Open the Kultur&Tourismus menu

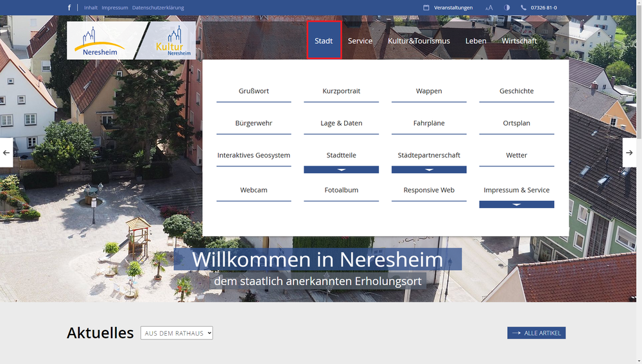[419, 41]
